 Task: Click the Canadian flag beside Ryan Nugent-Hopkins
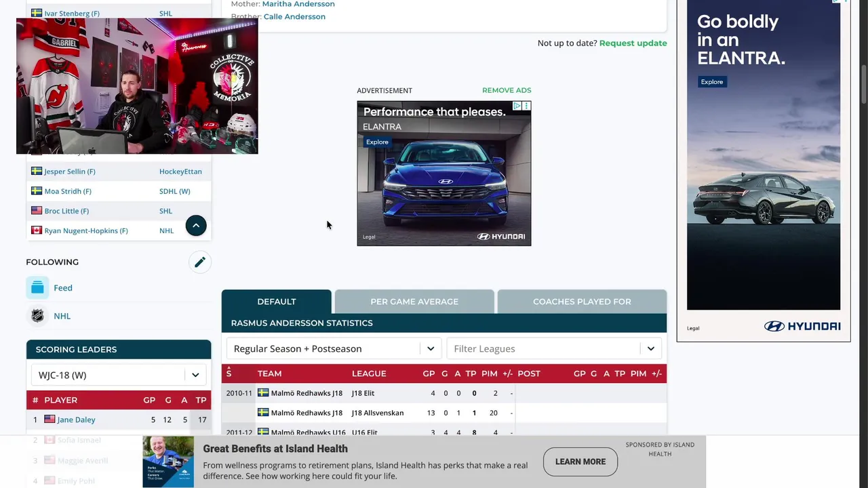click(x=37, y=230)
